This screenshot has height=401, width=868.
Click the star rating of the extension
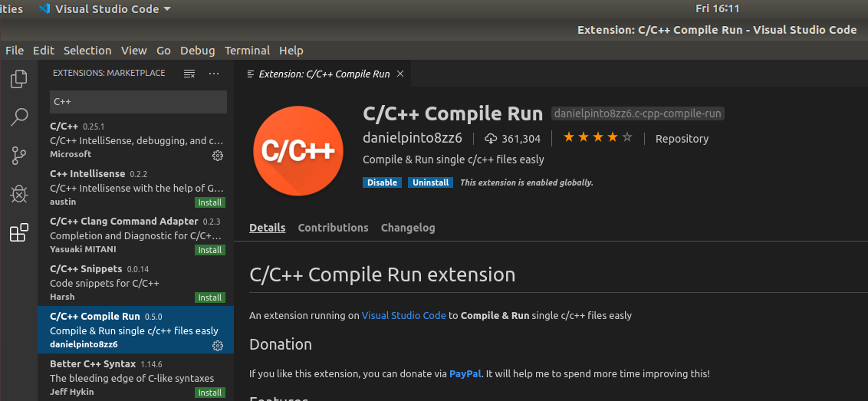click(x=597, y=138)
